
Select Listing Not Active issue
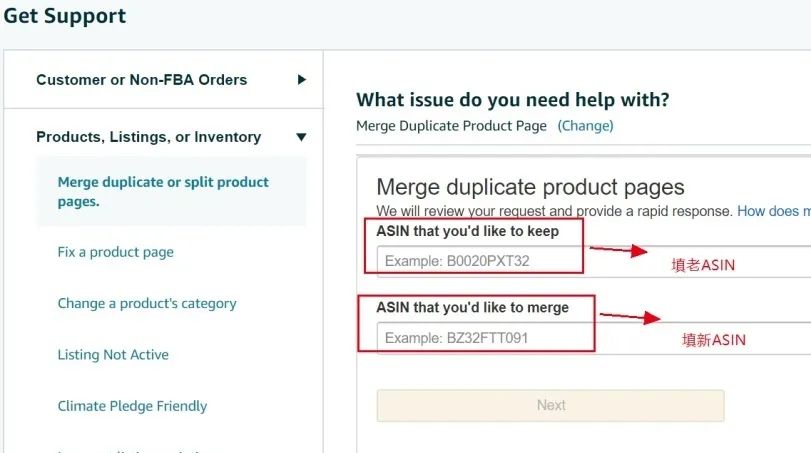pos(113,355)
